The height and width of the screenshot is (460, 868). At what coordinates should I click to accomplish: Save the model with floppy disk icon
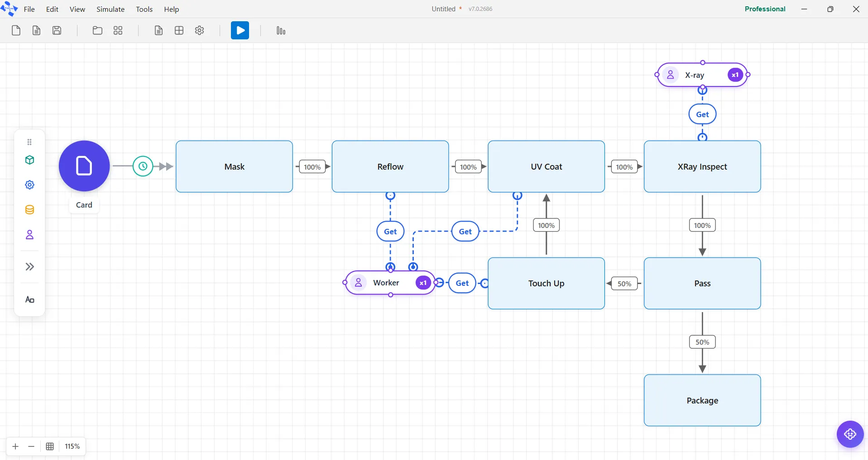point(57,30)
